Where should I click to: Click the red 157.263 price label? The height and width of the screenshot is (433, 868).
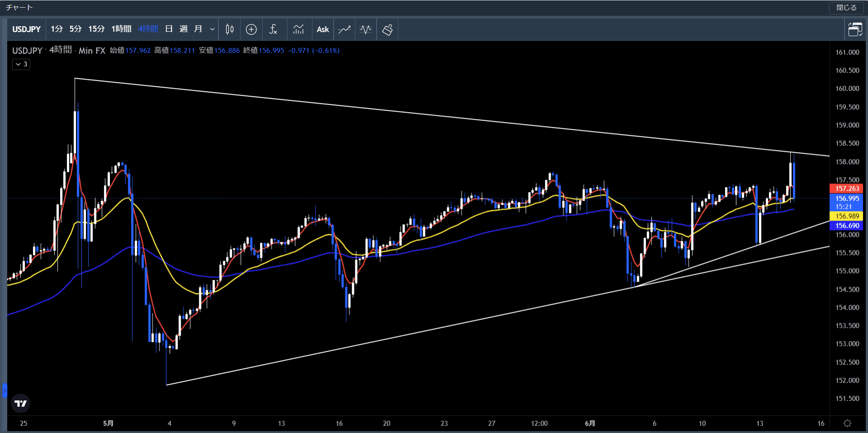847,188
